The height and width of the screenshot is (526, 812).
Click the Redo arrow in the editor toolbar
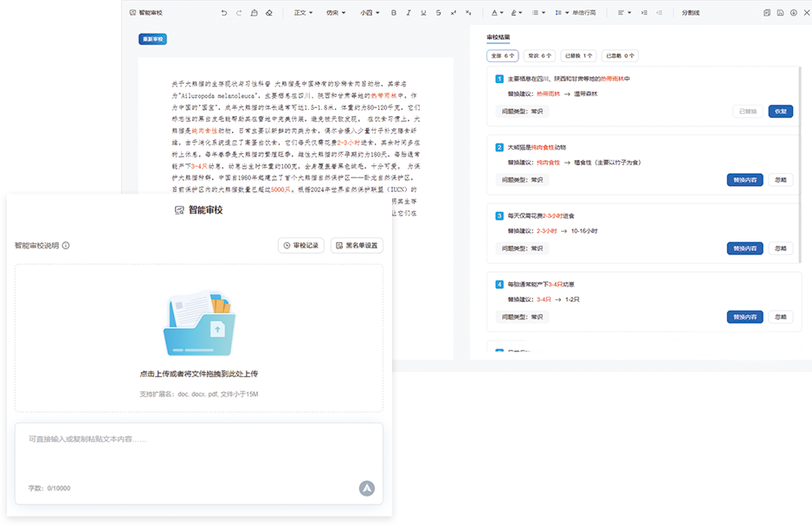[239, 13]
